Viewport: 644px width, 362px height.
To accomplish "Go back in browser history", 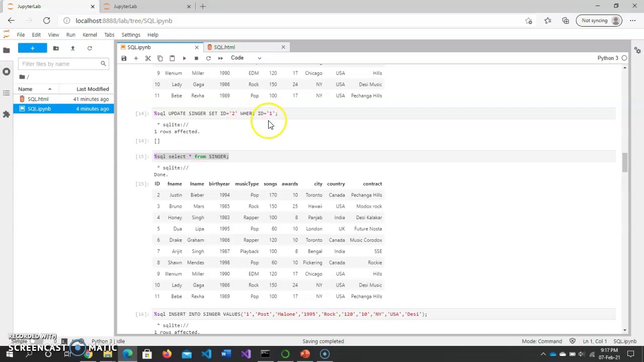I will 11,21.
